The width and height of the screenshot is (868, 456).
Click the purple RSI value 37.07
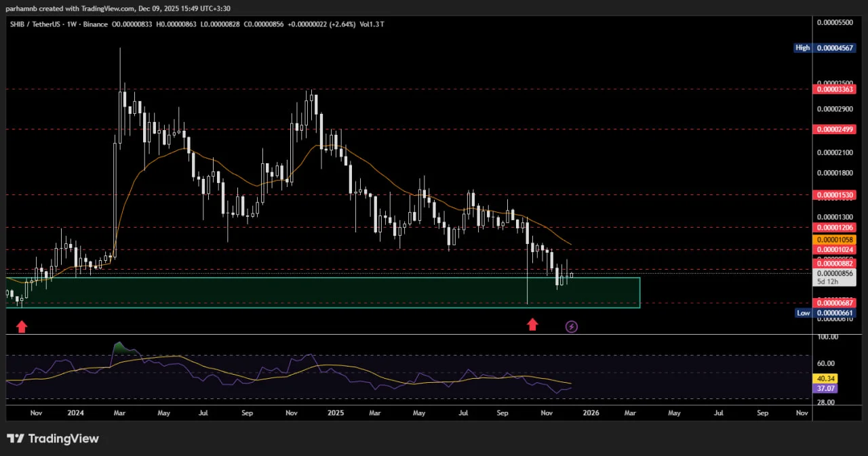click(826, 388)
